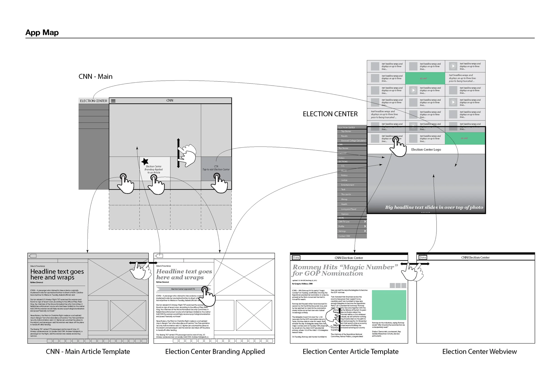Tap the star icon on Election Center article tile

click(145, 161)
